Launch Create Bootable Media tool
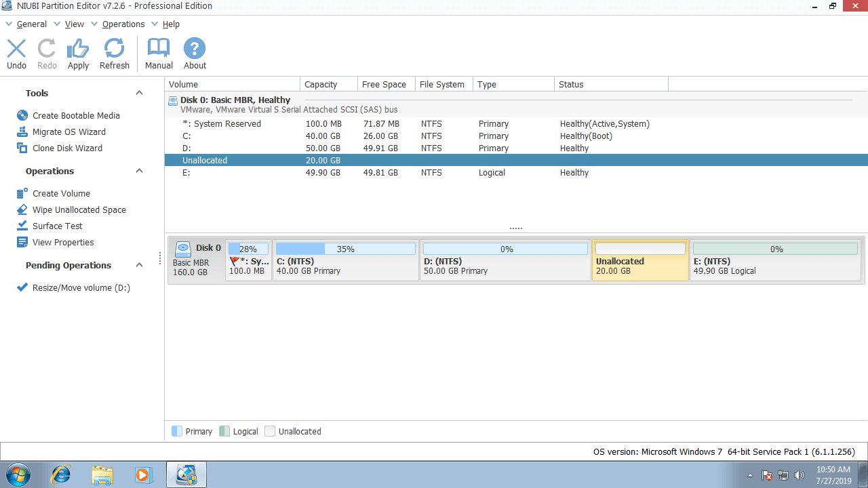868x488 pixels. pos(76,116)
